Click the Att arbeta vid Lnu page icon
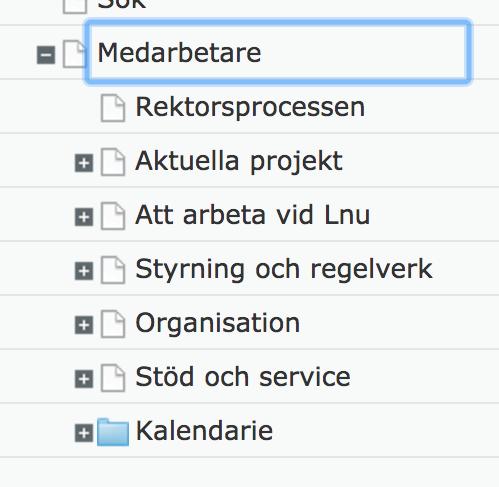499x487 pixels. pyautogui.click(x=113, y=216)
